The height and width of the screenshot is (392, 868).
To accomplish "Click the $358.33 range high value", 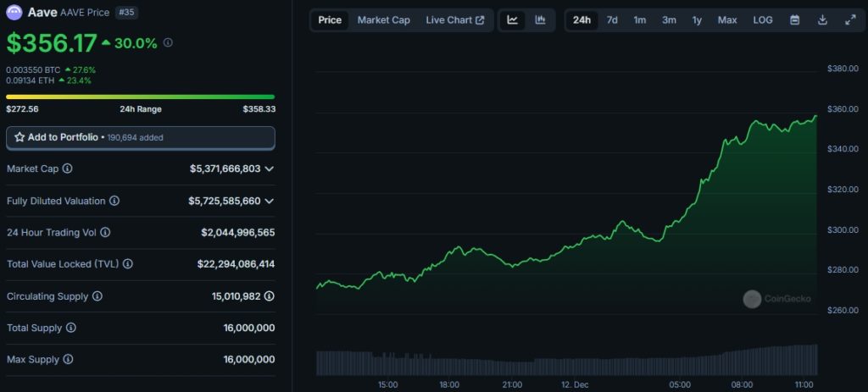I will click(x=259, y=109).
